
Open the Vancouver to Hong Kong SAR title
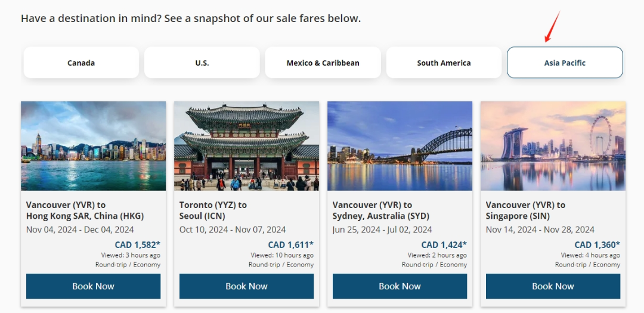point(85,210)
